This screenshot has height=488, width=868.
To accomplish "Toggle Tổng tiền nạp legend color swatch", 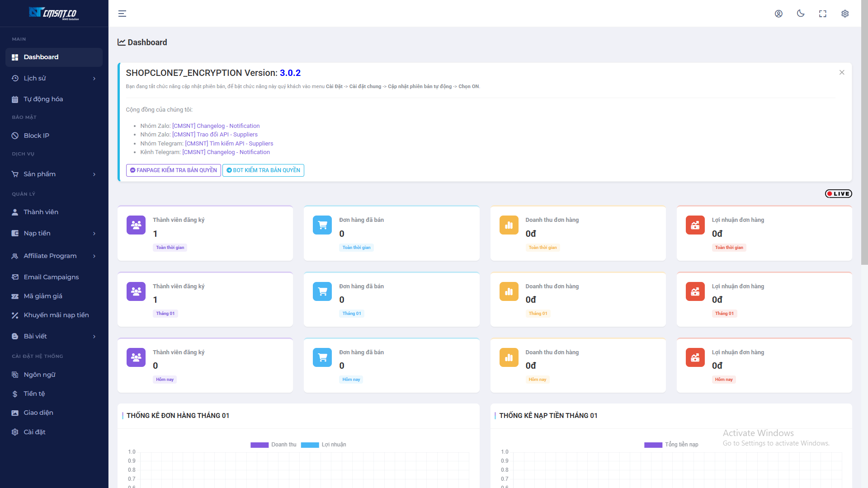I will coord(653,445).
